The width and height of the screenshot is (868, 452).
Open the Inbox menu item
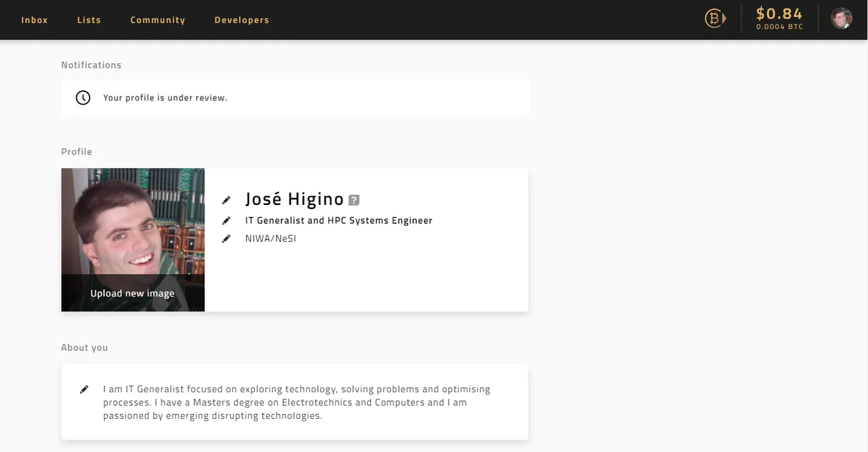(35, 20)
